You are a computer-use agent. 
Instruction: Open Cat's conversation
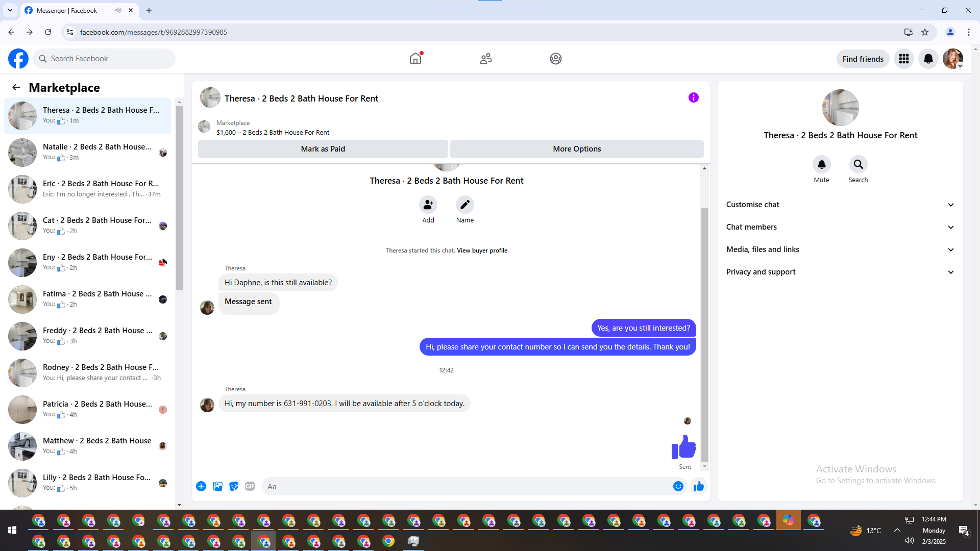click(x=88, y=226)
